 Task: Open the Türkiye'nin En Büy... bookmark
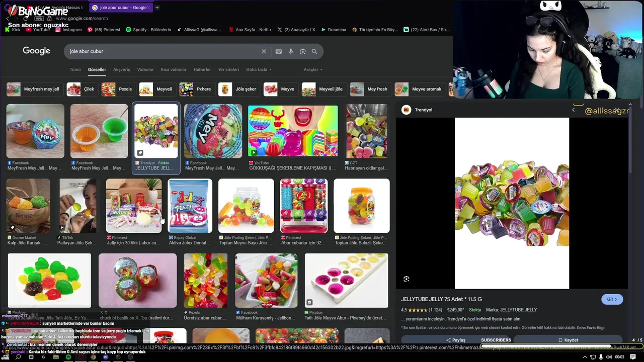pyautogui.click(x=375, y=30)
